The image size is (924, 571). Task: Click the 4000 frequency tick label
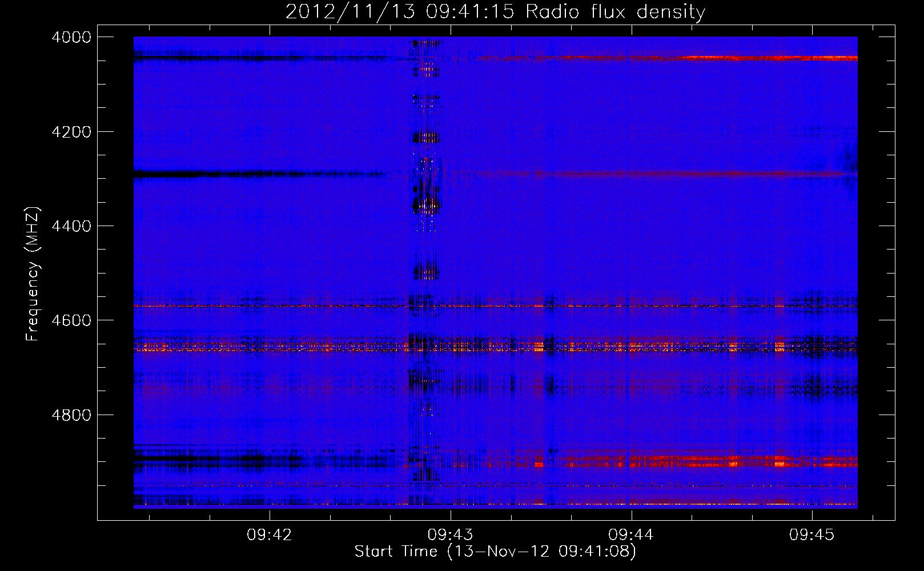pos(71,37)
